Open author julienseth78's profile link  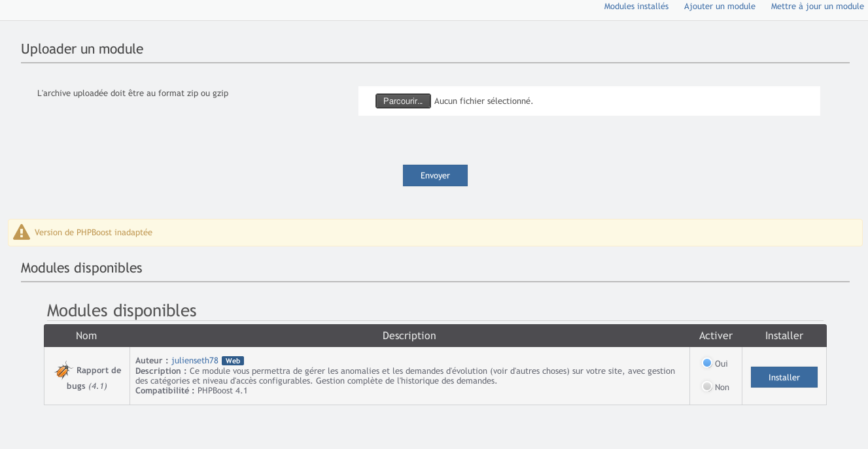coord(195,361)
